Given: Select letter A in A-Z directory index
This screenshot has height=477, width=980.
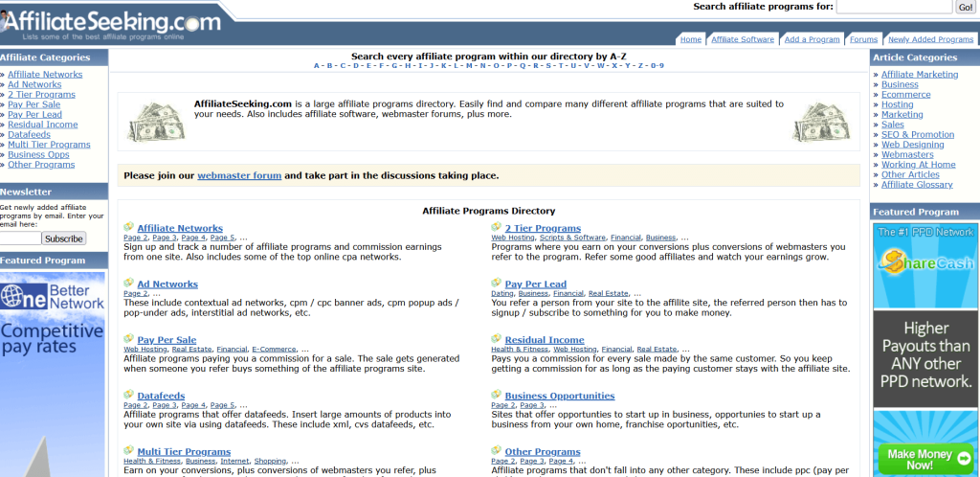Looking at the screenshot, I should tap(316, 66).
